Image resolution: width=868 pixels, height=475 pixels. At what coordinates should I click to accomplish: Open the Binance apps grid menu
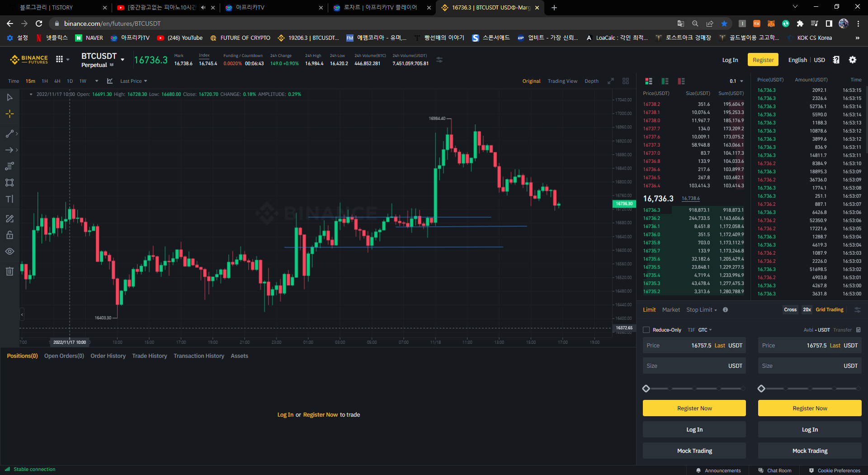point(59,59)
